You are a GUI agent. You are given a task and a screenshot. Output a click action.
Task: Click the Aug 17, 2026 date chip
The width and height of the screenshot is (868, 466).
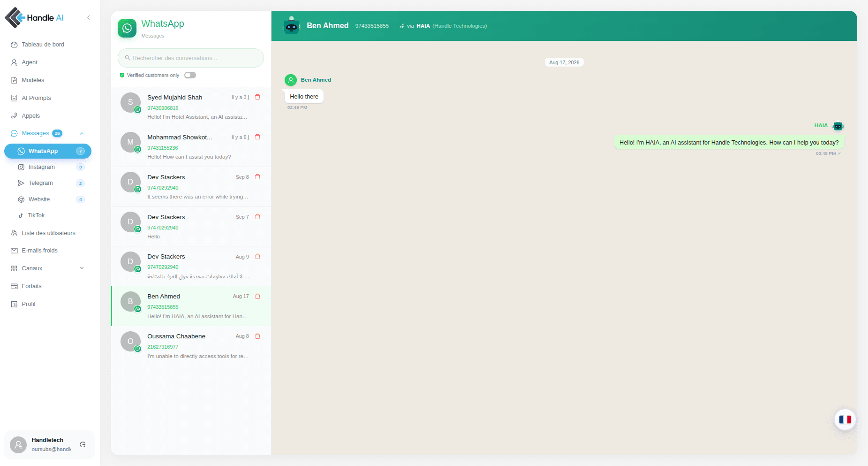point(564,62)
